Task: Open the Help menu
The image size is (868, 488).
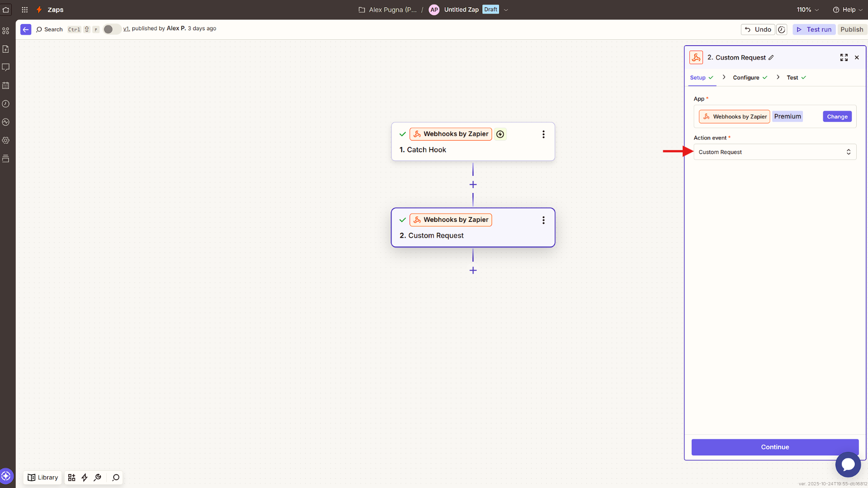Action: click(x=848, y=9)
